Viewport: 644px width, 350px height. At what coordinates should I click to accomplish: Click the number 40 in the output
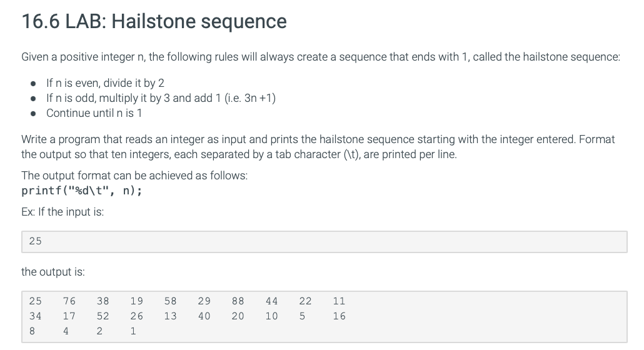point(204,316)
